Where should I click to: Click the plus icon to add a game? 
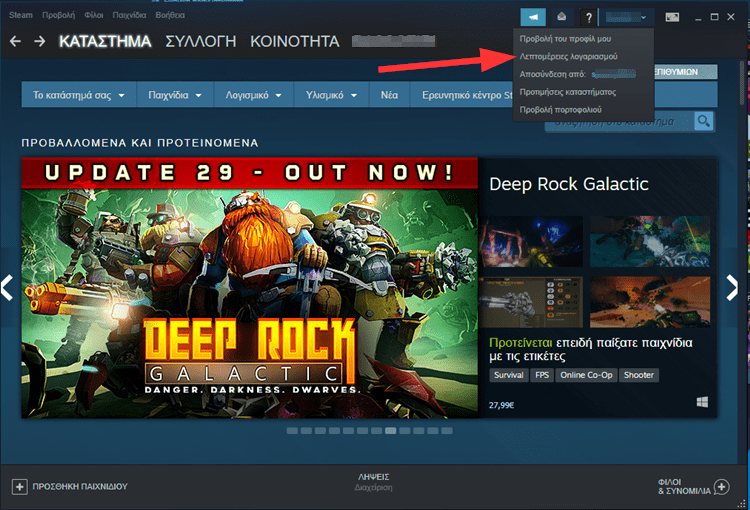[20, 487]
